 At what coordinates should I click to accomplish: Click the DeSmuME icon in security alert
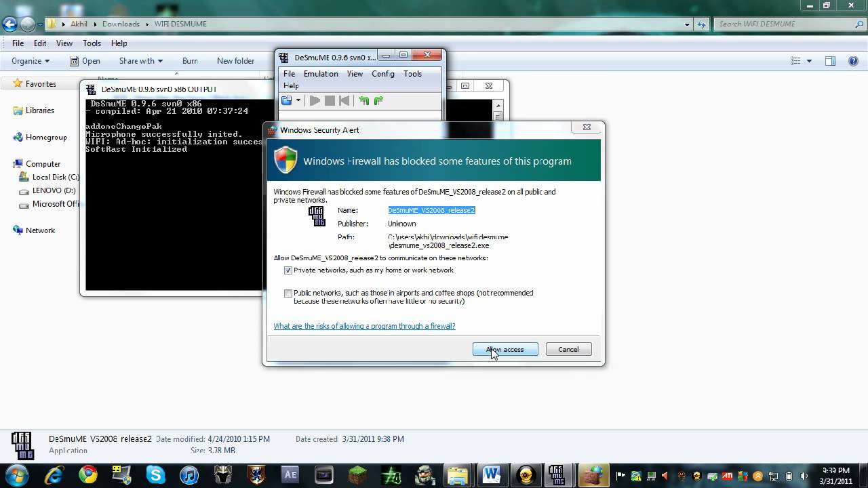[x=317, y=216]
